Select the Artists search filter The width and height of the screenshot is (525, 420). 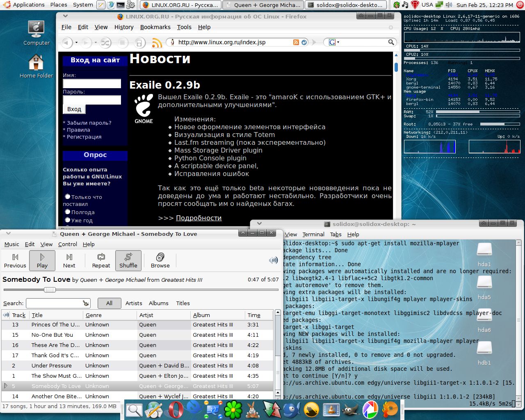[134, 303]
